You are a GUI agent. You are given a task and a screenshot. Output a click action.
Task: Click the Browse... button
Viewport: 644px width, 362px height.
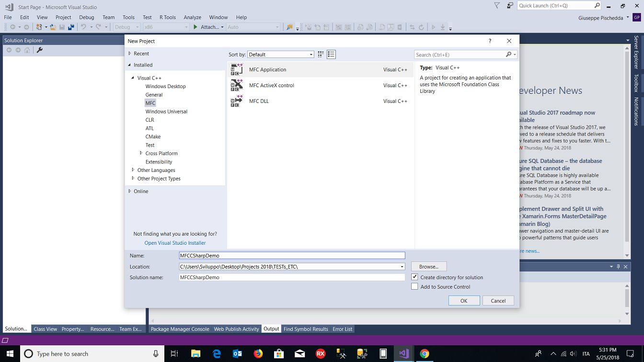(429, 267)
